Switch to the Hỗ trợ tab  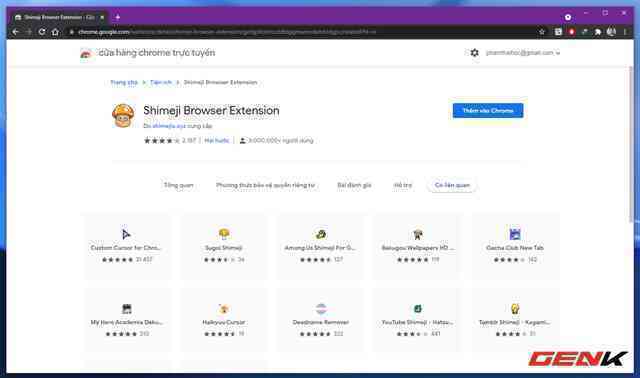pyautogui.click(x=403, y=185)
